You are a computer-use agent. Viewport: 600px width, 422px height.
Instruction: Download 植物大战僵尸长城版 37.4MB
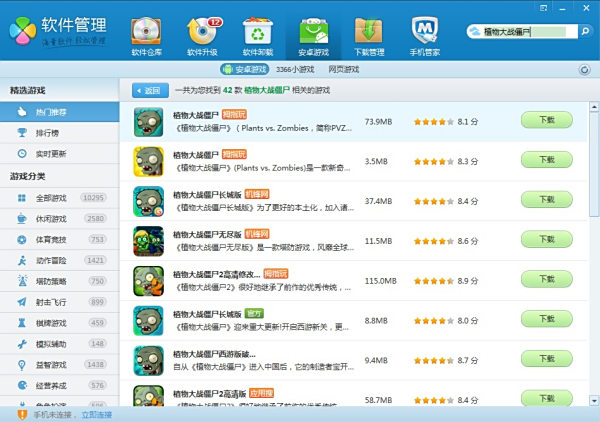(547, 200)
